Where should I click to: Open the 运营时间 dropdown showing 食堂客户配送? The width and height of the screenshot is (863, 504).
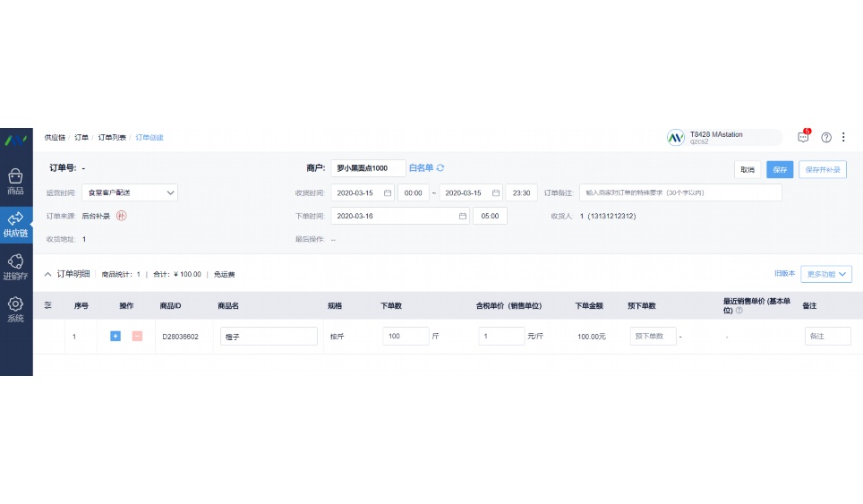130,192
